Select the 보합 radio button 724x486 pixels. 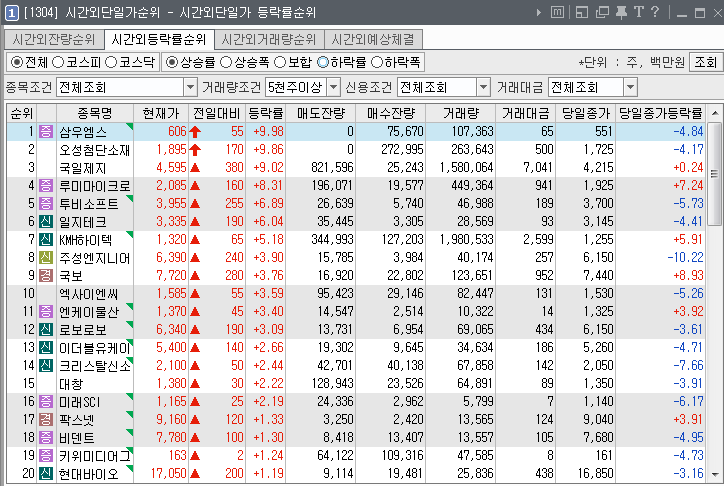pos(280,62)
